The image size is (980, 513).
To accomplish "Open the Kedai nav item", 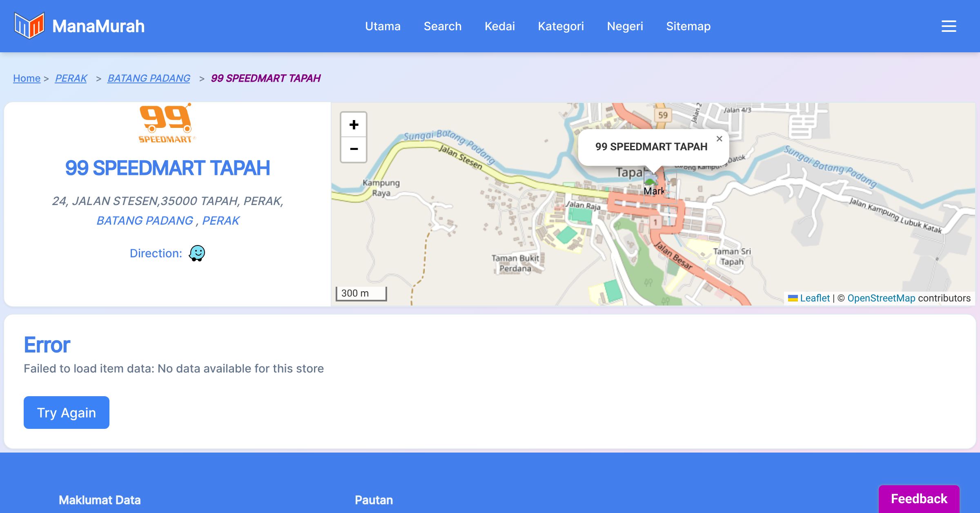I will coord(499,26).
